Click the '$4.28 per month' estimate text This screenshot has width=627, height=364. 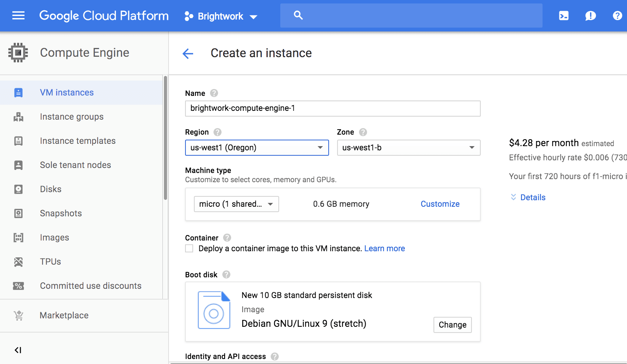pyautogui.click(x=544, y=143)
